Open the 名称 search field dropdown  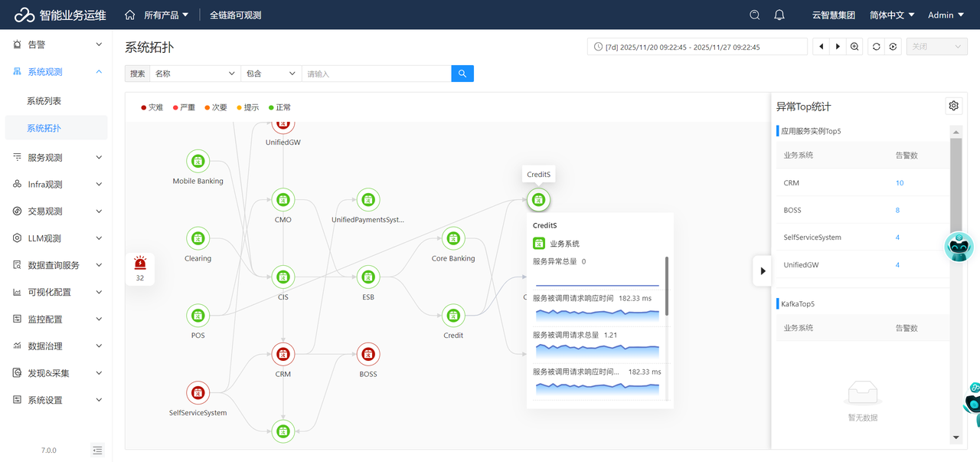(x=194, y=74)
